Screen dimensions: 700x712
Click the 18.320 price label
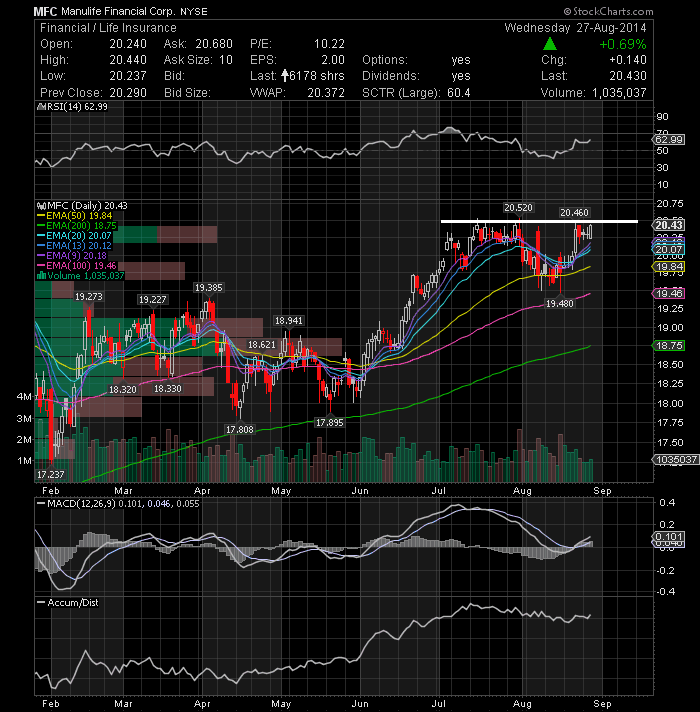[x=123, y=389]
